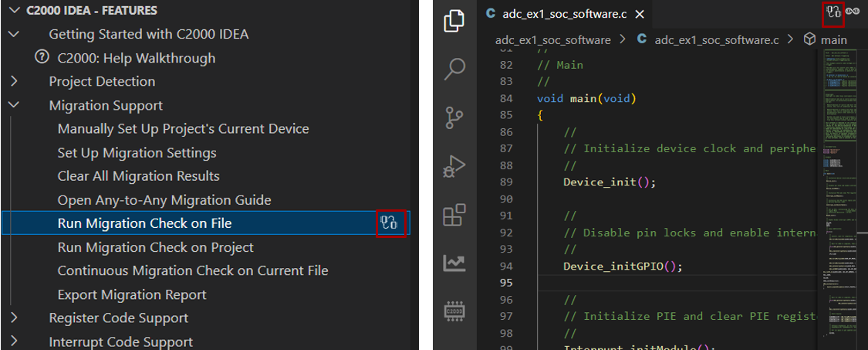868x350 pixels.
Task: Click the C2000 chip icon in activity bar
Action: click(454, 311)
